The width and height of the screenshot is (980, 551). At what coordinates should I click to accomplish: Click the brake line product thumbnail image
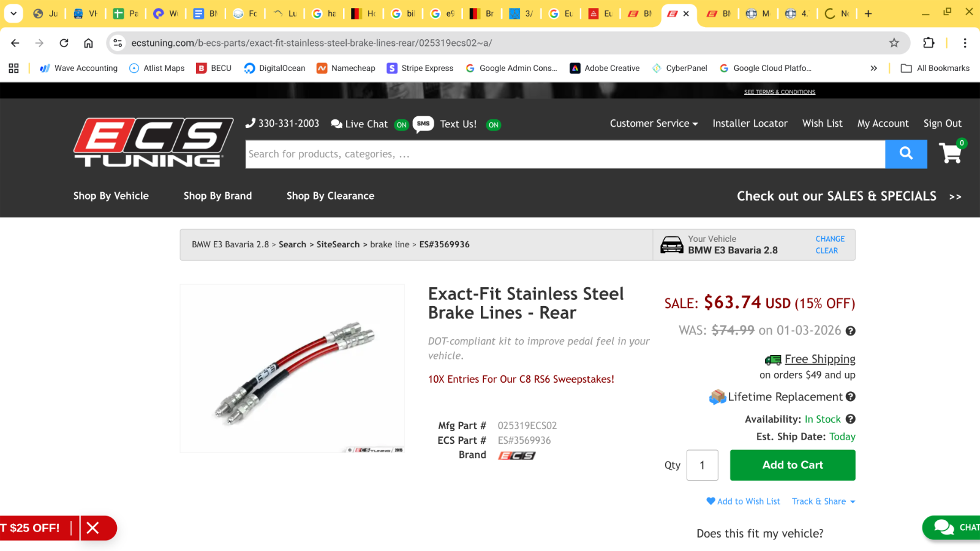point(292,369)
